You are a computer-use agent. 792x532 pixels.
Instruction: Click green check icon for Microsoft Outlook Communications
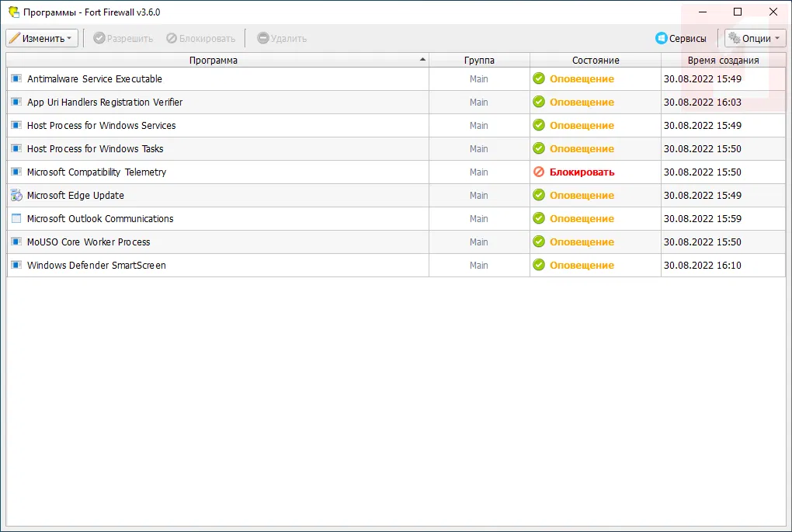[x=539, y=218]
